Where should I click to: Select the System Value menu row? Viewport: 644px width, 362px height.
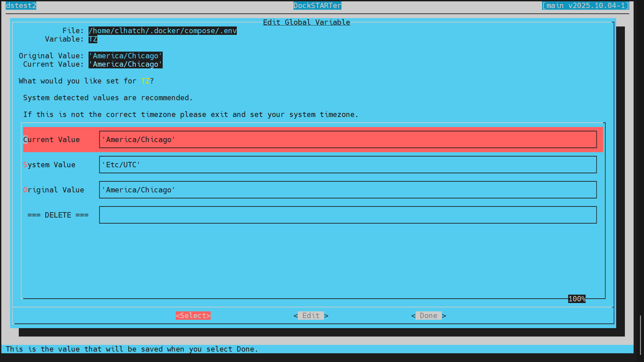click(49, 165)
